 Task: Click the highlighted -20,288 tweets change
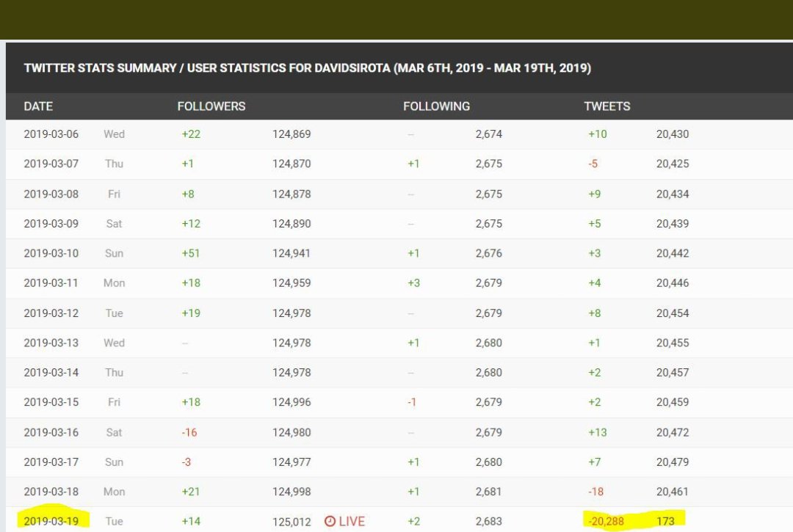[606, 521]
